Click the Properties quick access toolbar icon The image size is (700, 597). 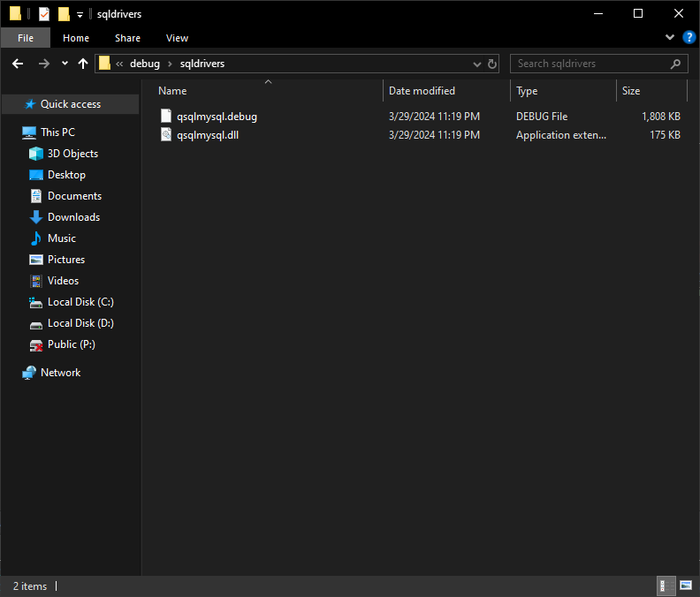44,14
